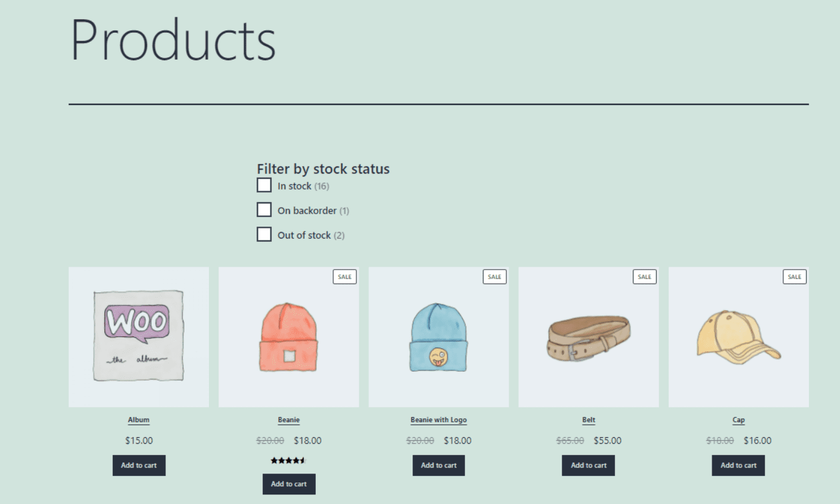
Task: Add the Album to cart
Action: (139, 465)
